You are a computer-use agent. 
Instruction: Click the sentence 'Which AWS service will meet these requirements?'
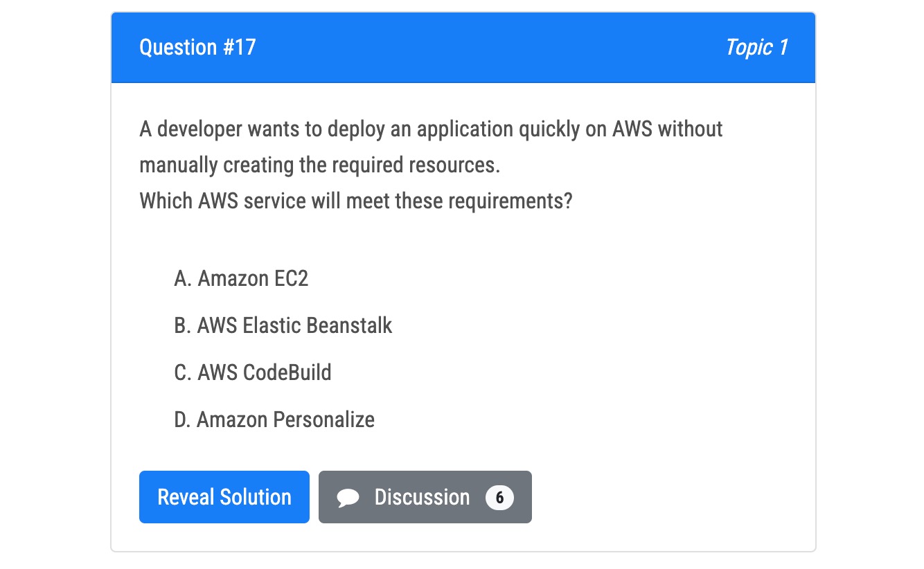(x=356, y=201)
